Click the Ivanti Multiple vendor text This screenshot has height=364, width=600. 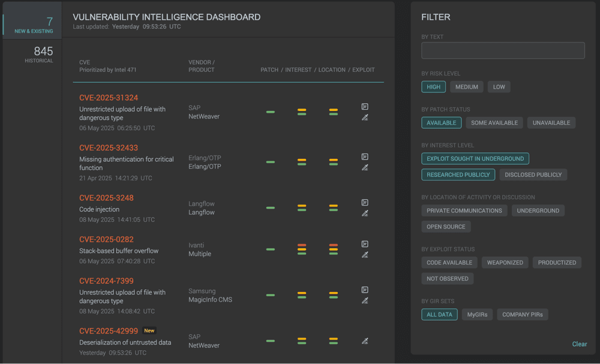(x=199, y=249)
